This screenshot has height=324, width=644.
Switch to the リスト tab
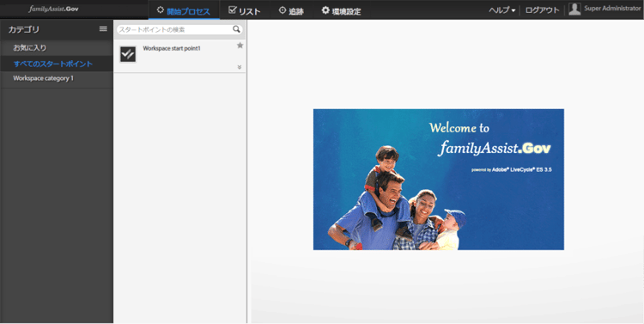[x=245, y=10]
